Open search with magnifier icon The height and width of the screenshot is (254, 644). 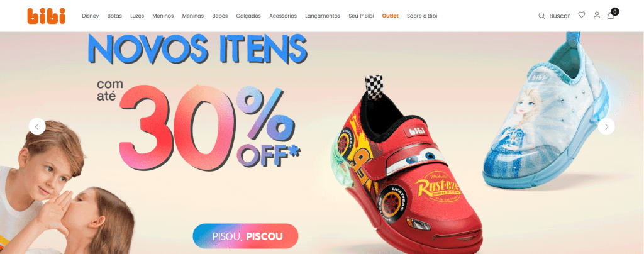(x=541, y=16)
